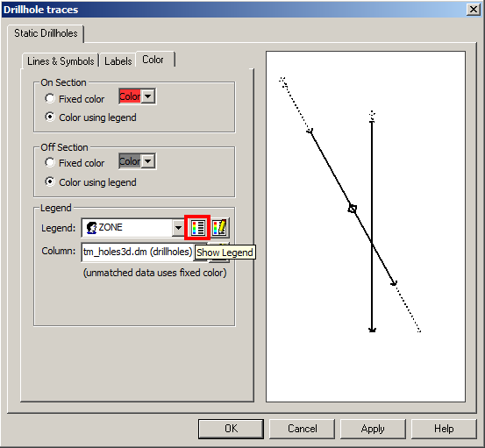The image size is (485, 448).
Task: Click the red On Section color swatch
Action: click(x=130, y=96)
